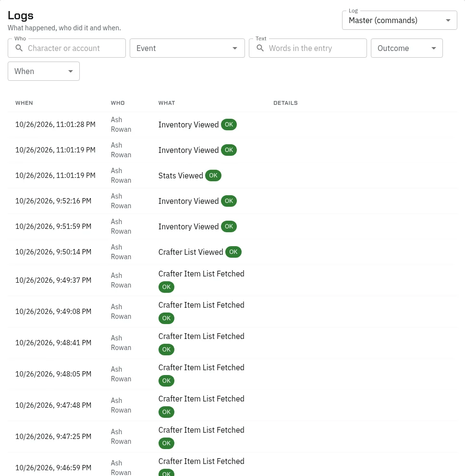Viewport: 465px width, 476px height.
Task: Select timestamp 10/26/2026, 9:50:14 PM
Action: 53,252
